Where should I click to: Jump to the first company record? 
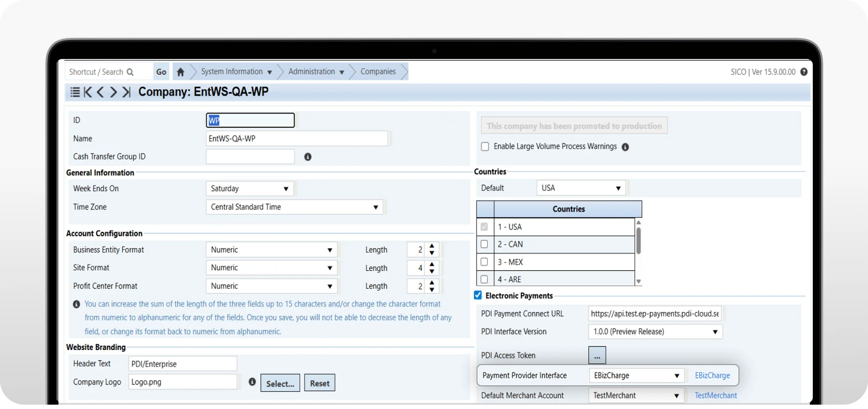coord(87,92)
